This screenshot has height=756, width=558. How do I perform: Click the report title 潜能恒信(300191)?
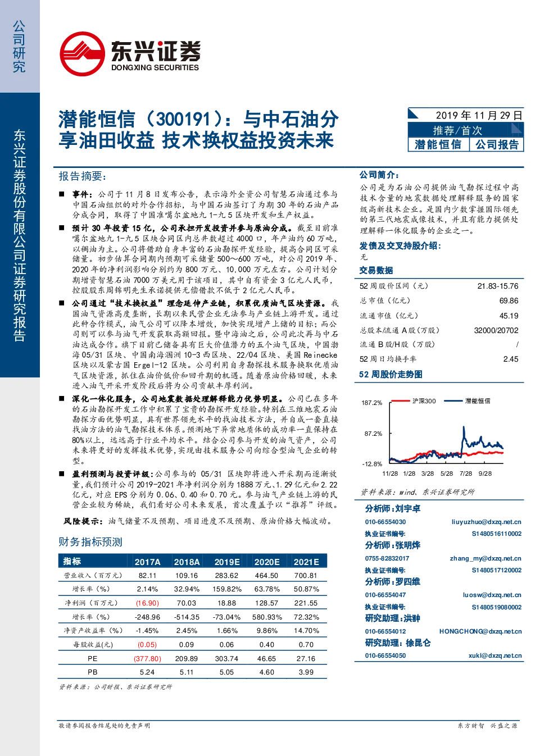(140, 119)
